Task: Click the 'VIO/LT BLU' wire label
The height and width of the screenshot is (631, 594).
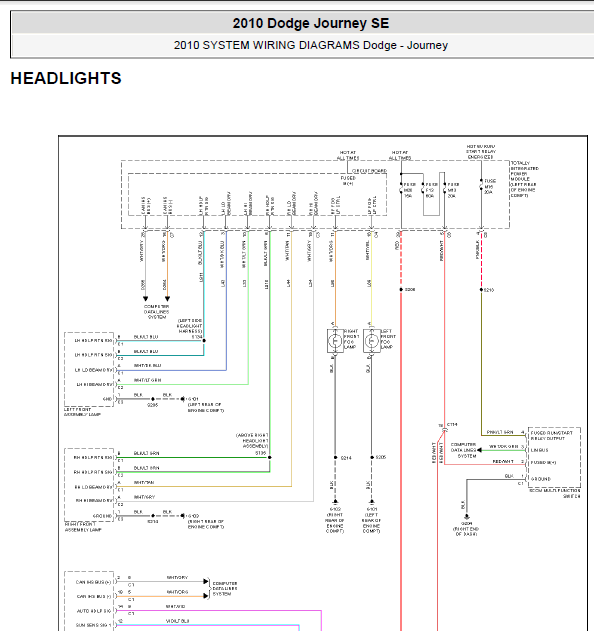Action: (x=177, y=621)
